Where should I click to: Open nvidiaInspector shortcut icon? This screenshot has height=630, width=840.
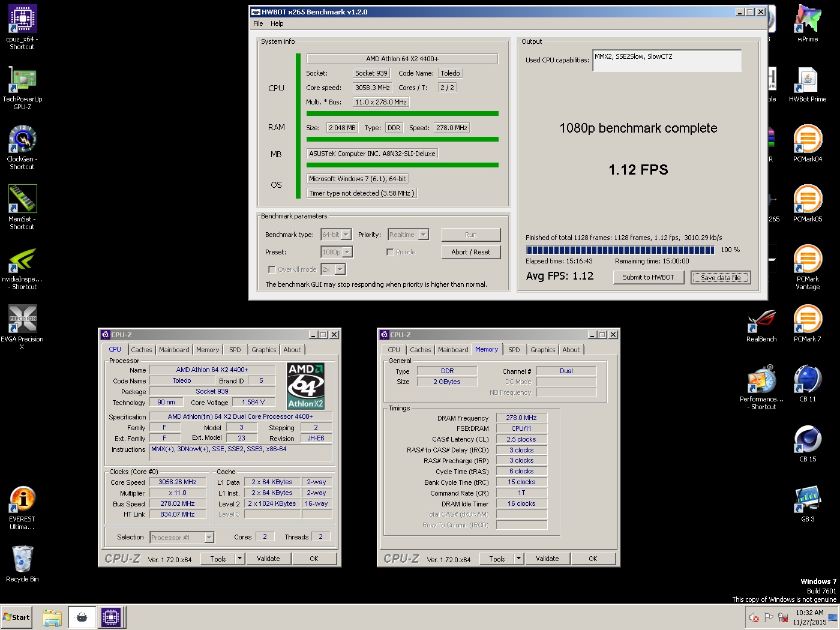(22, 268)
